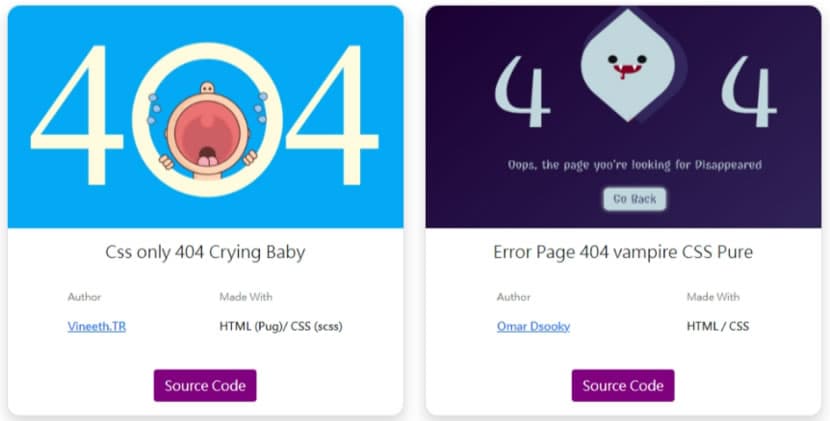830x421 pixels.
Task: Select the 'Css only 404 Crying Baby' title
Action: (x=205, y=252)
